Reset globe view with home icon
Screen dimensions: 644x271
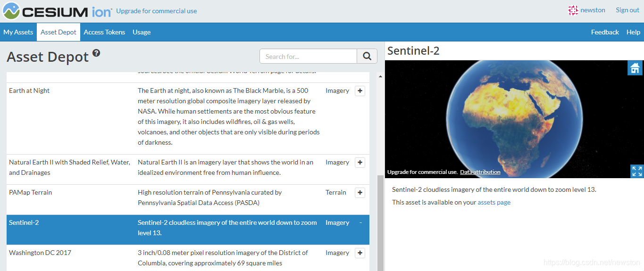(635, 68)
